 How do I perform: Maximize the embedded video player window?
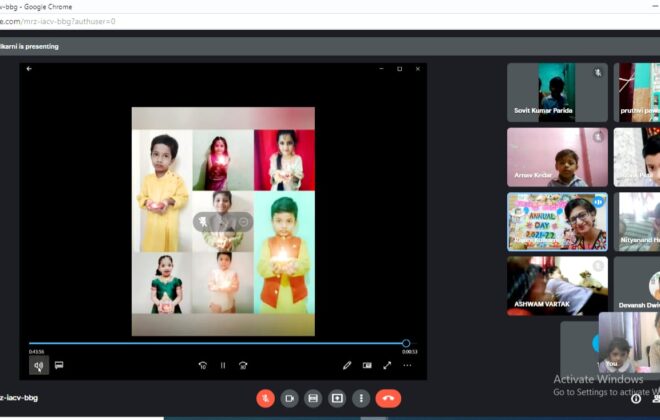399,69
